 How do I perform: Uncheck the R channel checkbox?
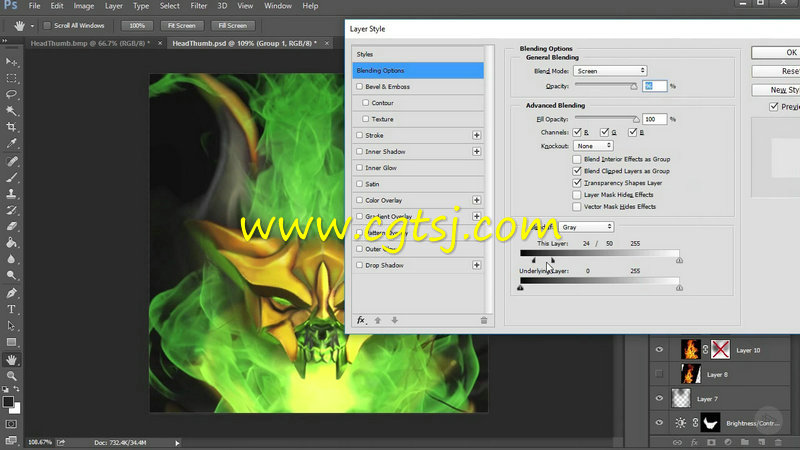pos(577,132)
